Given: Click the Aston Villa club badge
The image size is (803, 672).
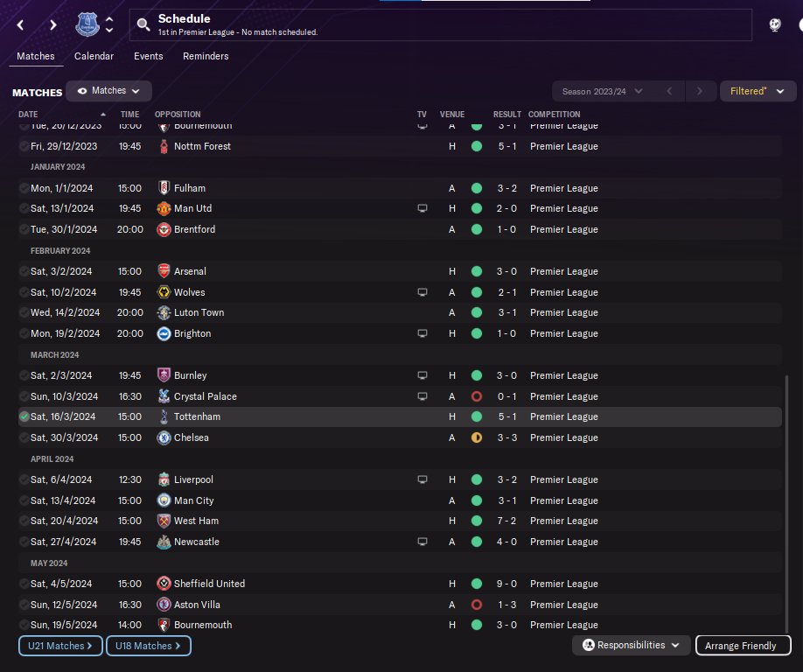Looking at the screenshot, I should coord(164,605).
